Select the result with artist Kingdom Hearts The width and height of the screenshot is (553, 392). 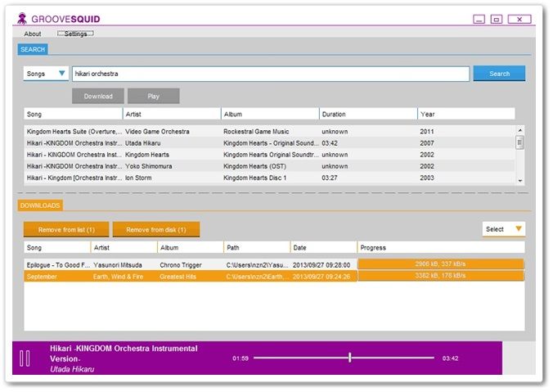coord(269,155)
